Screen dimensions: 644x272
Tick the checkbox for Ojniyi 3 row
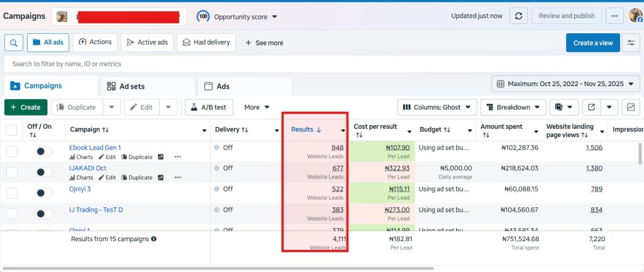pos(12,193)
